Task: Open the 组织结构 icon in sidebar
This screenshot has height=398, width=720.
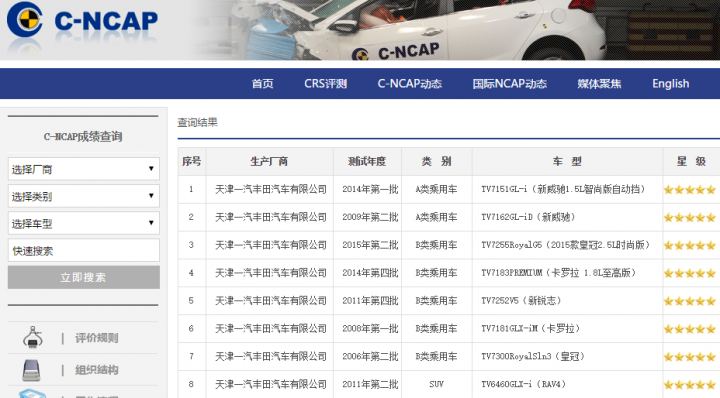Action: pos(31,370)
